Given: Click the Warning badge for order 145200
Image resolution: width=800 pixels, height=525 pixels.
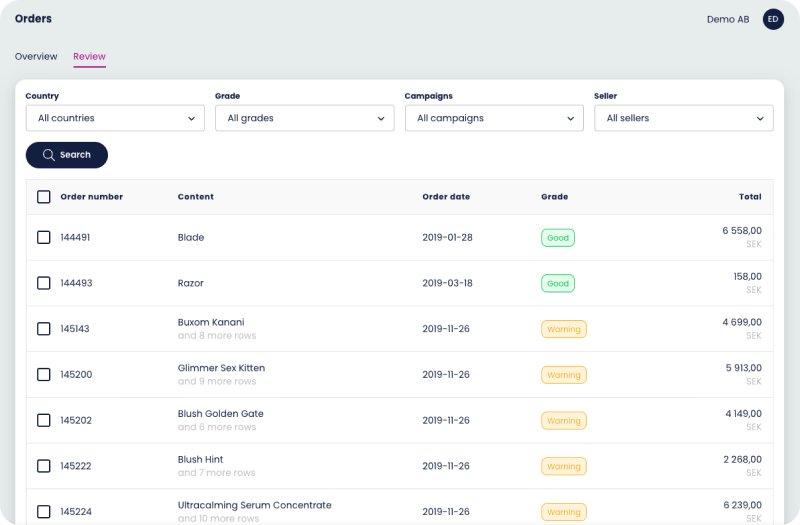Looking at the screenshot, I should [563, 375].
